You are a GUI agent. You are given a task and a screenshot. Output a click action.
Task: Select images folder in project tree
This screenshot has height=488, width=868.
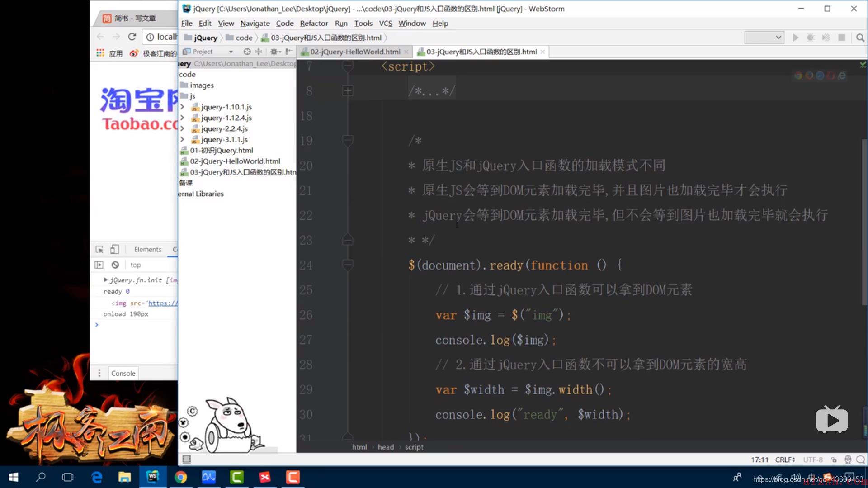click(x=197, y=85)
